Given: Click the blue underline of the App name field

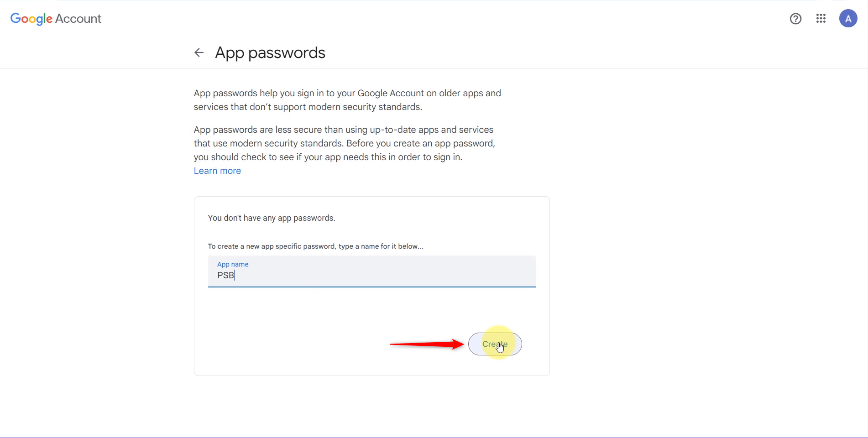Looking at the screenshot, I should point(371,287).
